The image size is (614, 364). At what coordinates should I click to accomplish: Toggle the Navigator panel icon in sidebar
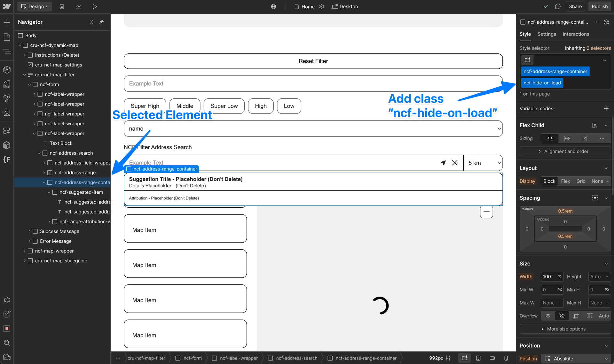coord(7,51)
